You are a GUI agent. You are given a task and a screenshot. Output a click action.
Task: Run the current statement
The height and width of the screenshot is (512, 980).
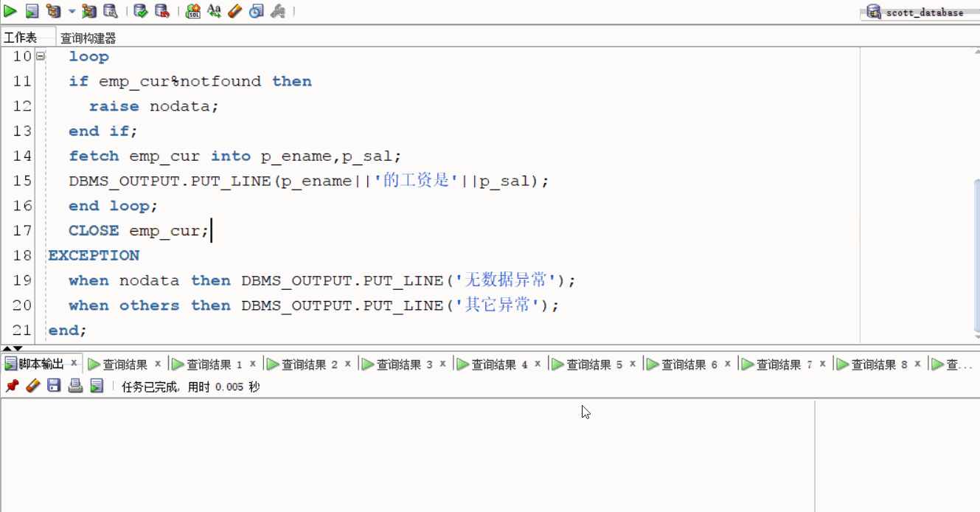(x=10, y=11)
